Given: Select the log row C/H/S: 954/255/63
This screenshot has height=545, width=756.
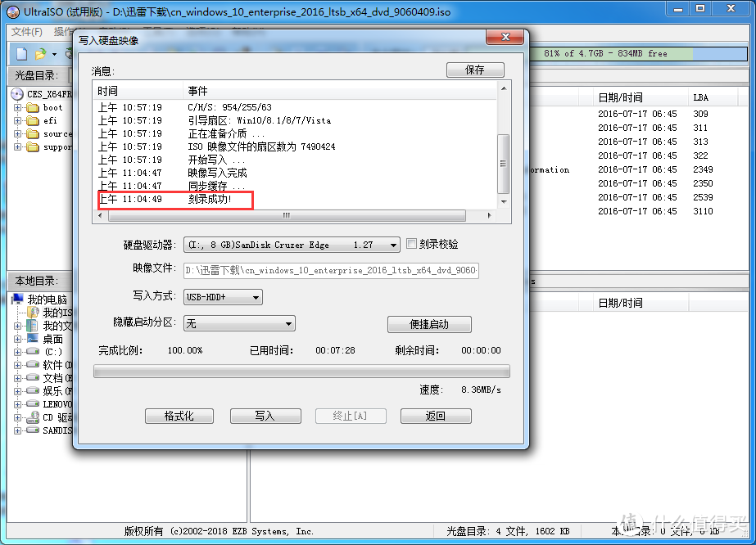Looking at the screenshot, I should [295, 107].
